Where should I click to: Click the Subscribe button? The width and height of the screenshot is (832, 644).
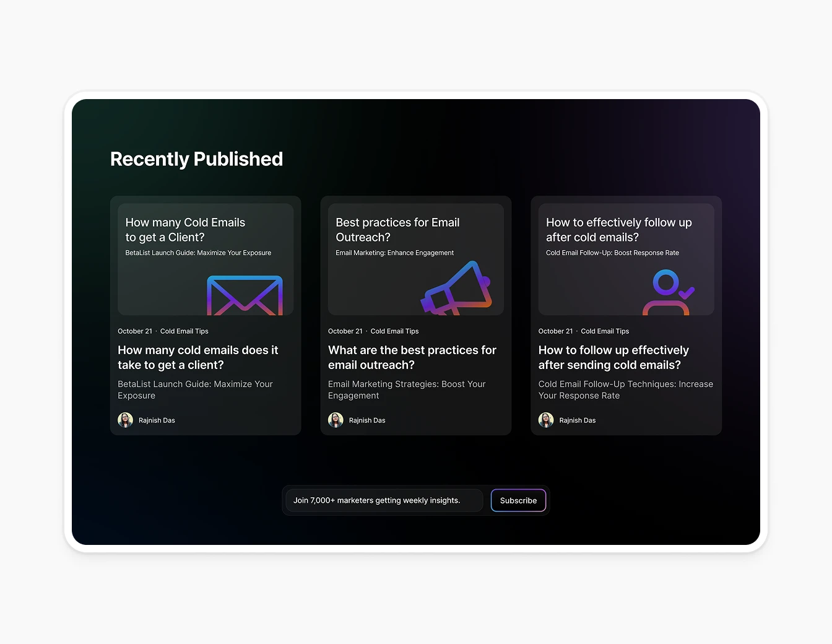pos(518,500)
